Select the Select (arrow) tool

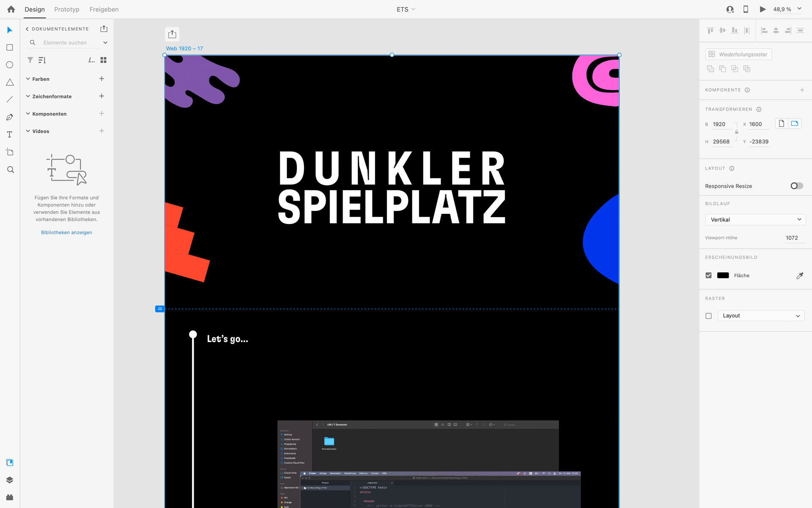click(x=10, y=30)
